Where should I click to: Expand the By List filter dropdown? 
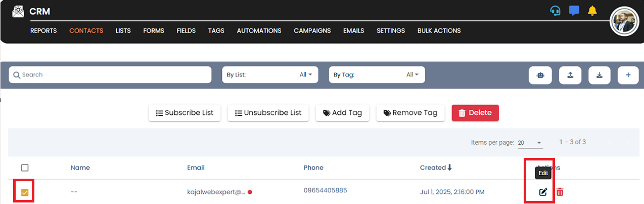[x=270, y=75]
